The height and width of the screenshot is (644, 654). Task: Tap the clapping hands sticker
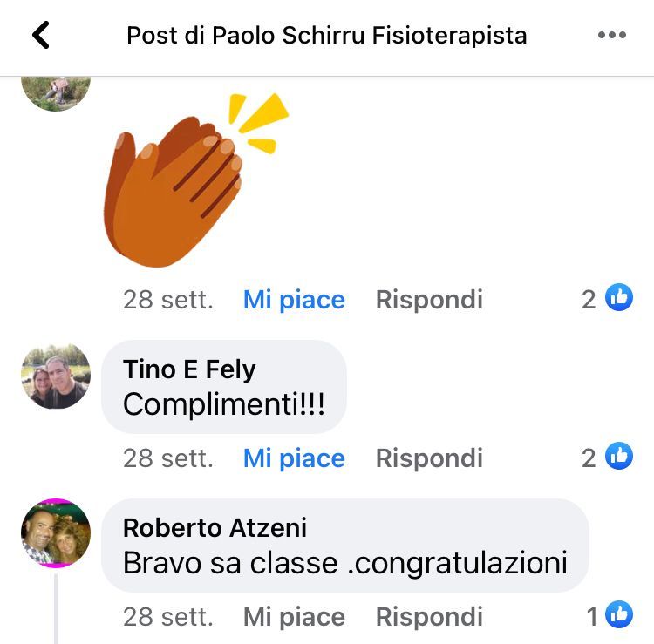[196, 180]
